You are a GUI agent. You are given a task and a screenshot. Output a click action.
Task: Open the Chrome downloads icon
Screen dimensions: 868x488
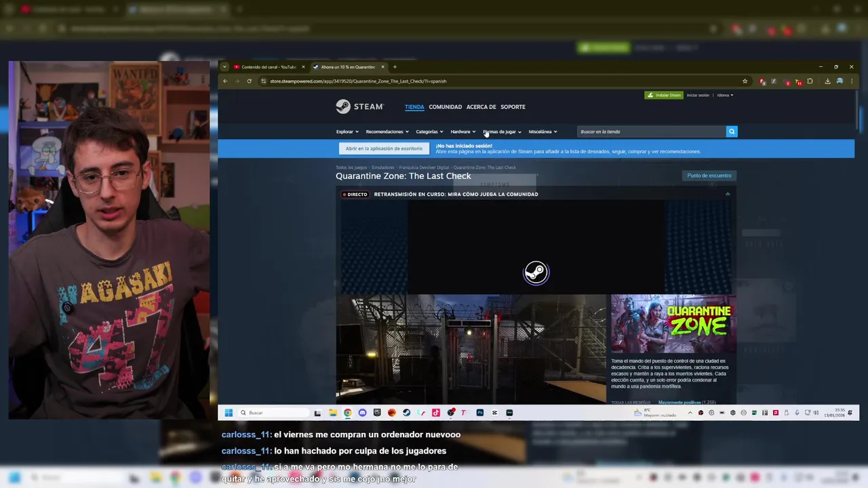(827, 81)
